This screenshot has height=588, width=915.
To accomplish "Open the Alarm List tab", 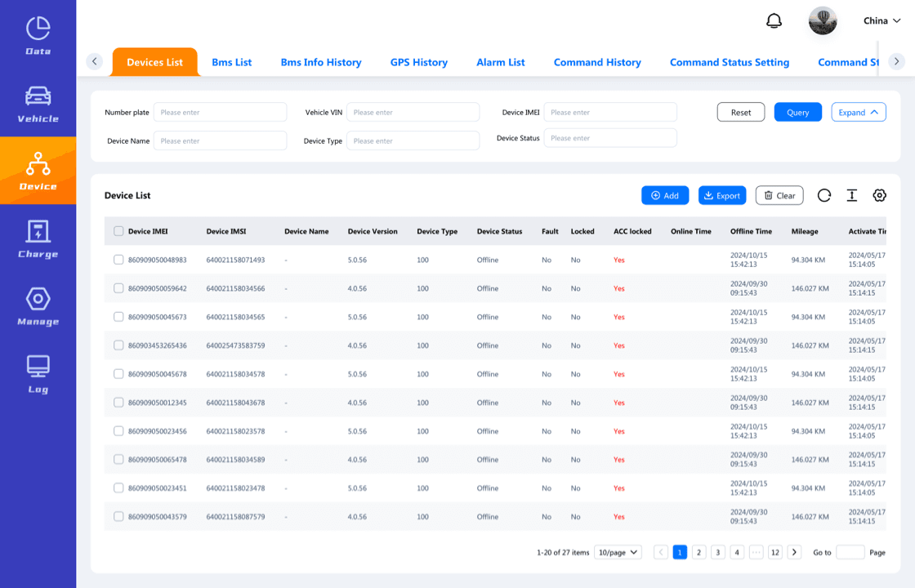I will click(500, 61).
